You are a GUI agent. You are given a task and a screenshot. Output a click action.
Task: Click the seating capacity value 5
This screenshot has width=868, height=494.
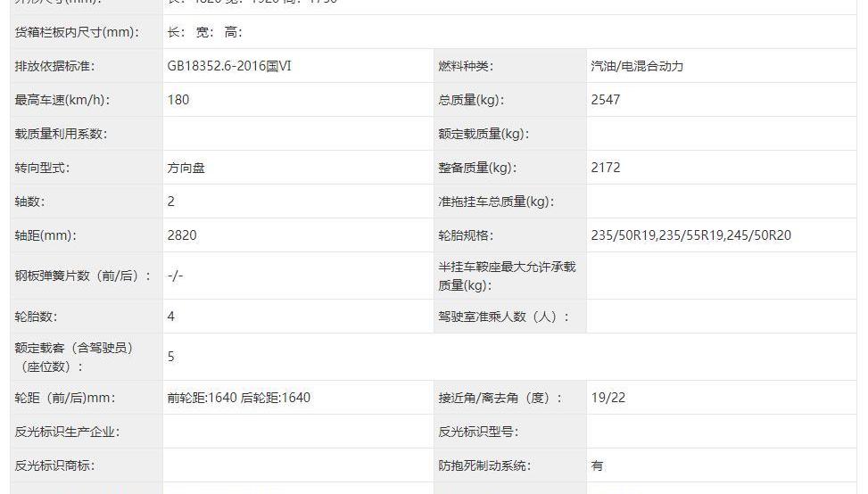171,357
